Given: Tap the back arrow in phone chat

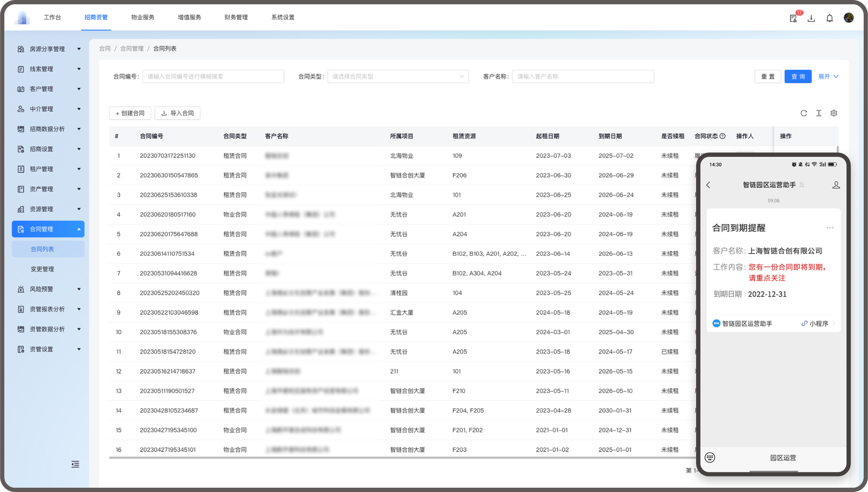Looking at the screenshot, I should coord(708,185).
